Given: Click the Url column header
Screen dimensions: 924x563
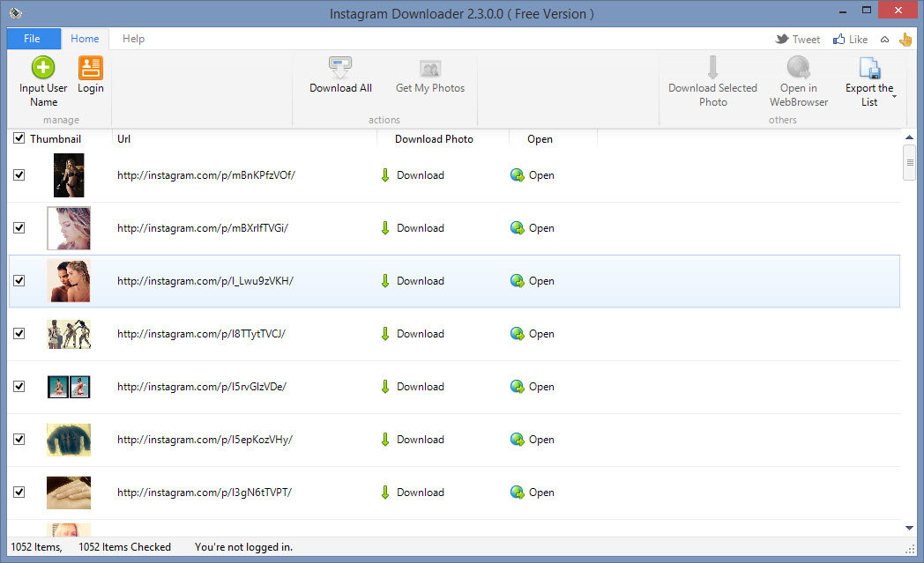Looking at the screenshot, I should pos(244,139).
